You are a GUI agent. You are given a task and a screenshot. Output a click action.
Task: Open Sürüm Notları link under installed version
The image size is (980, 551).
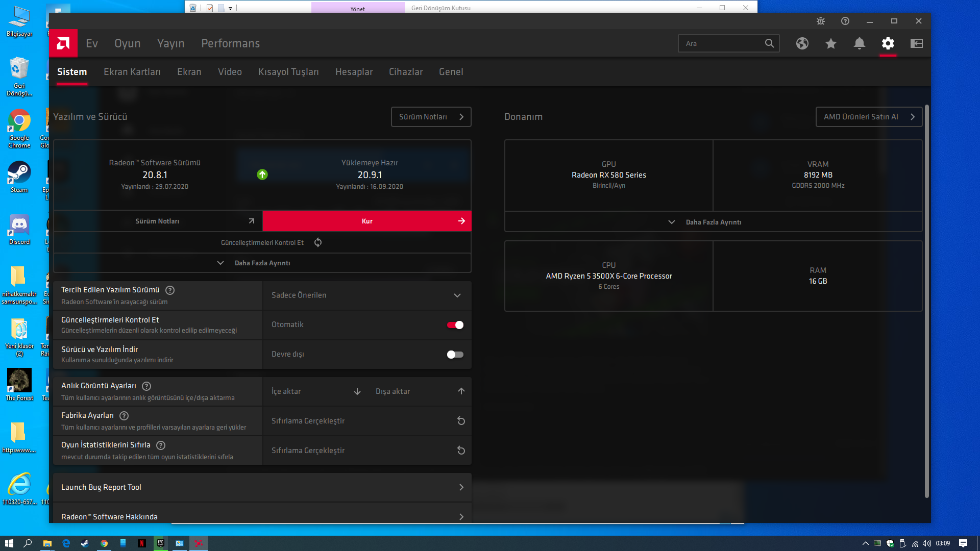pyautogui.click(x=158, y=221)
